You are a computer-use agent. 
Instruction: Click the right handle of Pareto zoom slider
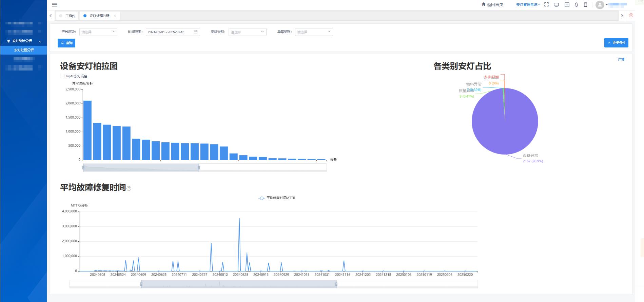pyautogui.click(x=199, y=167)
